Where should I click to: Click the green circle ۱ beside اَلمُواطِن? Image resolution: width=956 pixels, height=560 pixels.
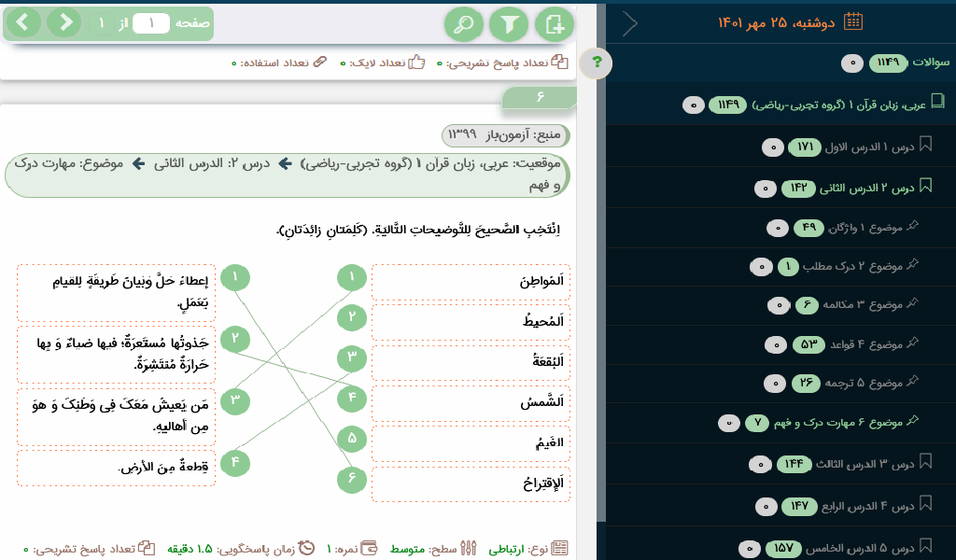(352, 278)
